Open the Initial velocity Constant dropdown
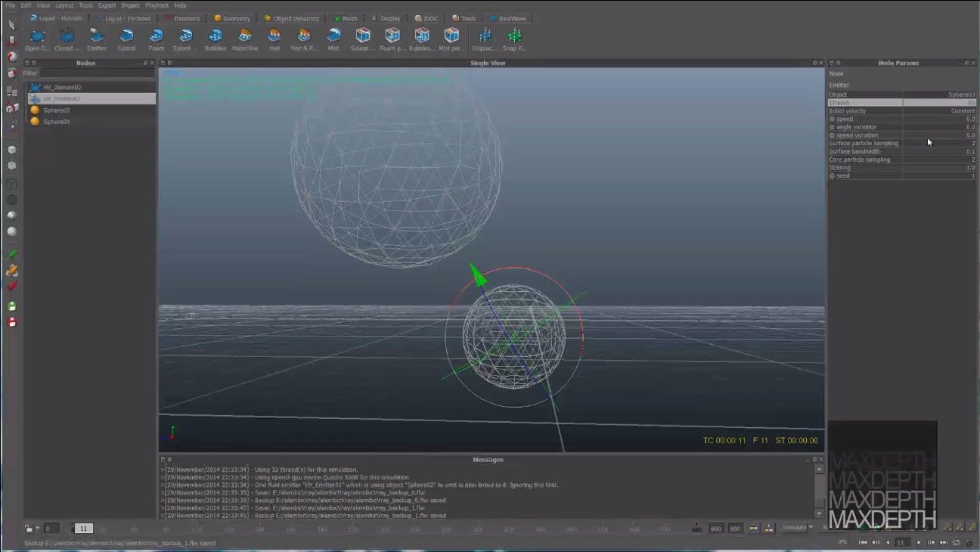Viewport: 980px width, 552px height. click(x=939, y=110)
